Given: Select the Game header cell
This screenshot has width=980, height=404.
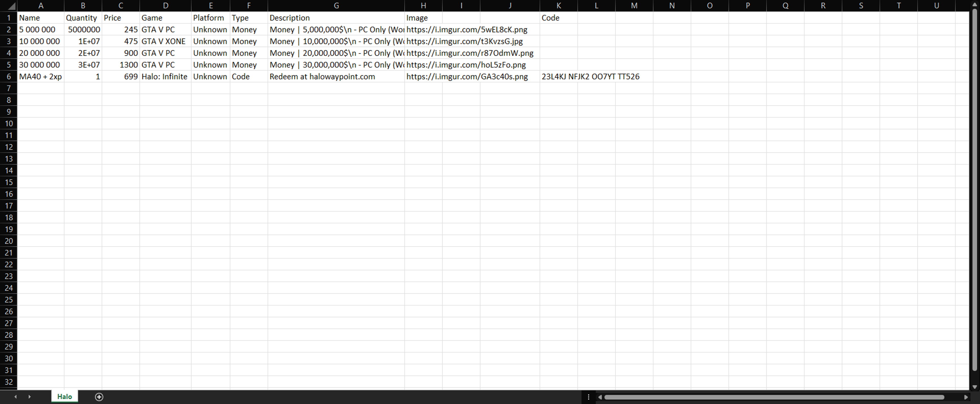Looking at the screenshot, I should click(165, 18).
